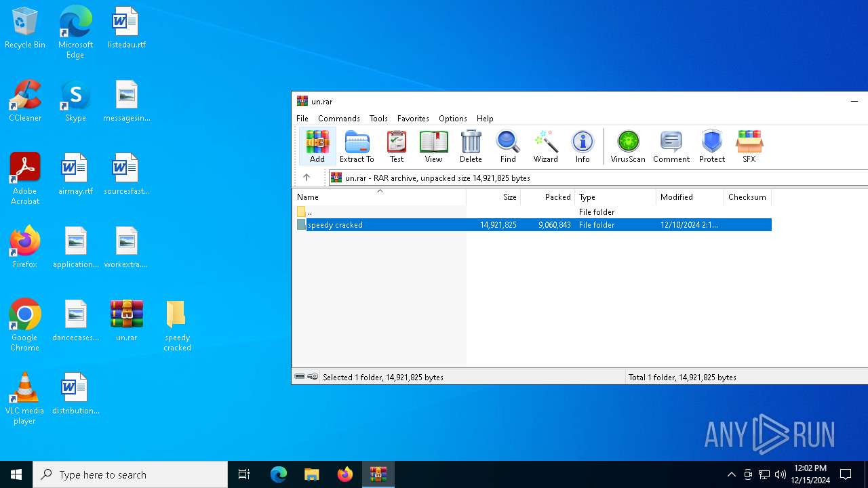Click the Protect shield icon

pos(712,146)
